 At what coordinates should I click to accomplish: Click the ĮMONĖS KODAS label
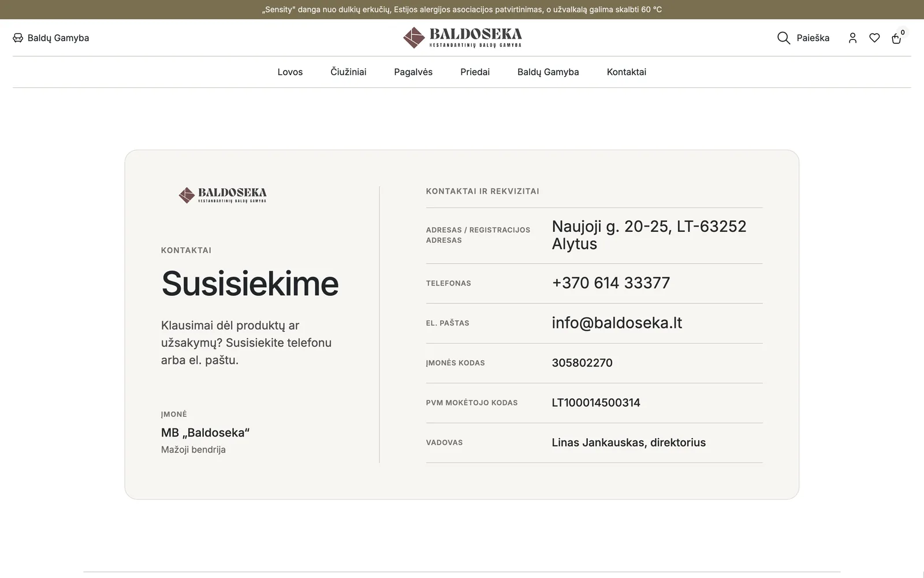(455, 363)
